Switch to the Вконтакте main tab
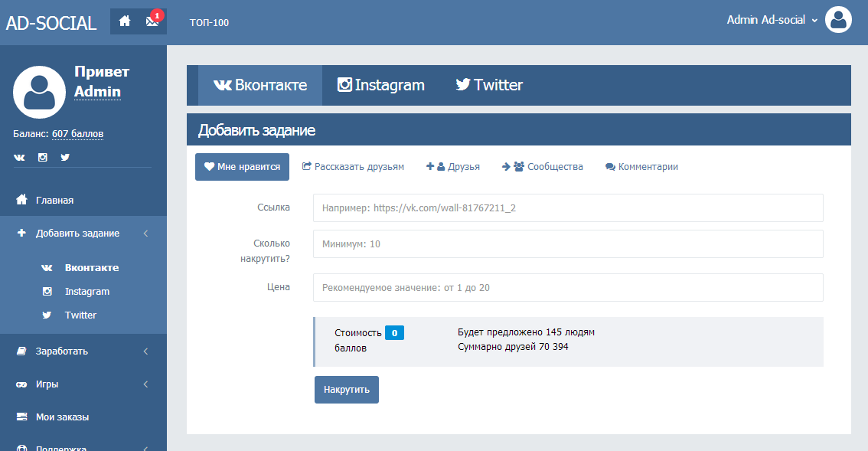This screenshot has height=451, width=868. point(260,85)
